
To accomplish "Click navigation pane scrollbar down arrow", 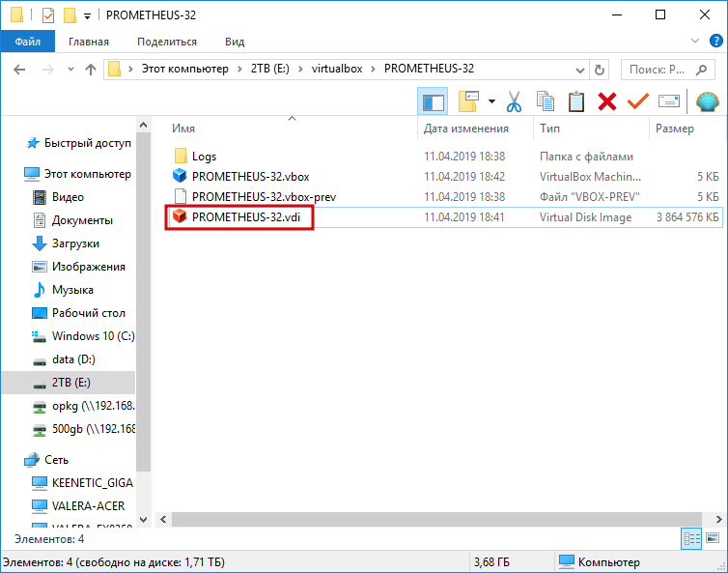I will pyautogui.click(x=144, y=520).
